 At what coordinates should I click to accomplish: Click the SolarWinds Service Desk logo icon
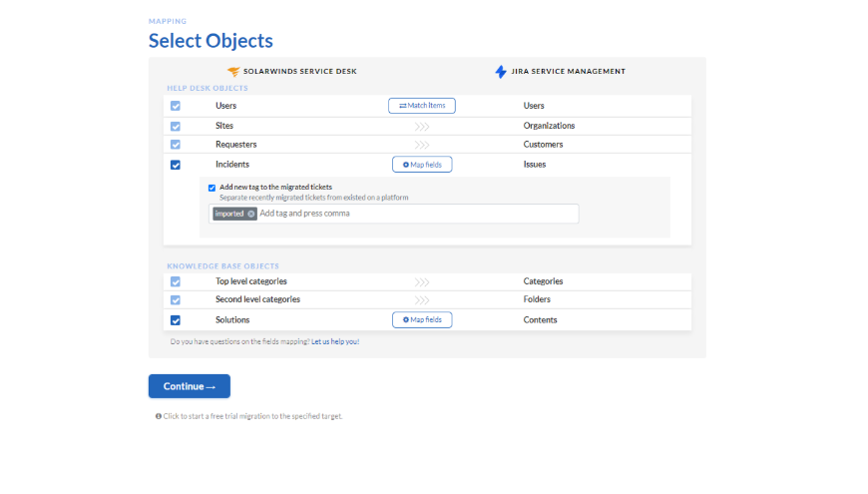(x=233, y=72)
